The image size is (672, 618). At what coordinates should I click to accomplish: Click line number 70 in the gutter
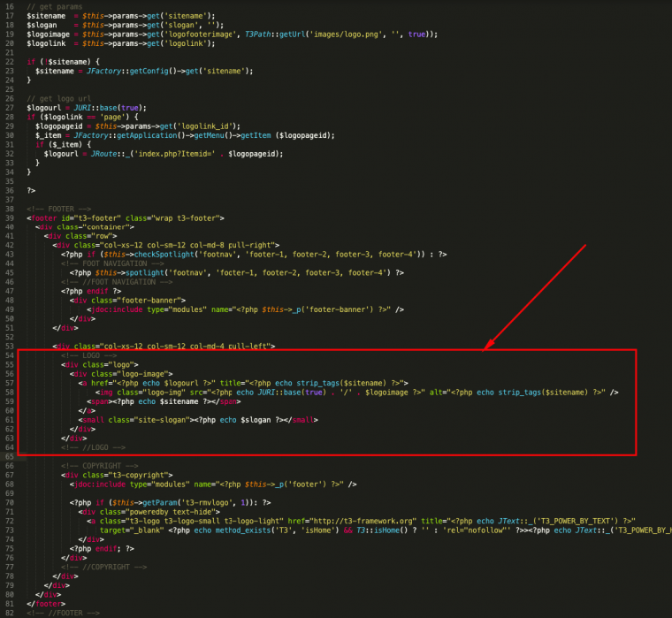(x=10, y=501)
